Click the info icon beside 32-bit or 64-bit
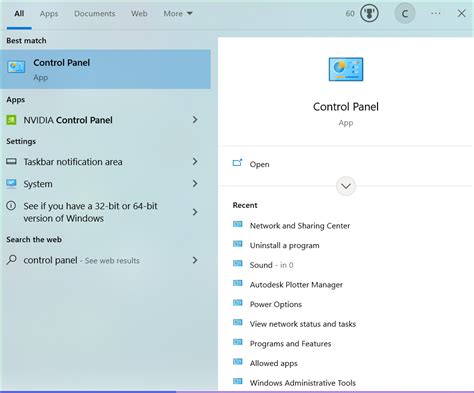Viewport: 474px width, 393px height. [x=11, y=206]
